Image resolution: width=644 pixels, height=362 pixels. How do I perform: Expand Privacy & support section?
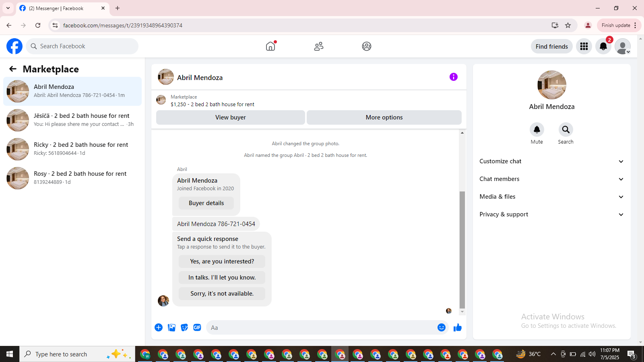click(552, 214)
